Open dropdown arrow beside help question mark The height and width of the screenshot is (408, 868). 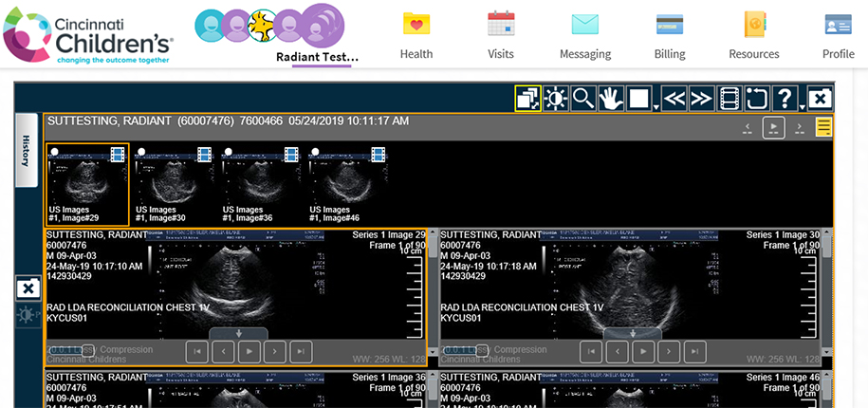803,106
